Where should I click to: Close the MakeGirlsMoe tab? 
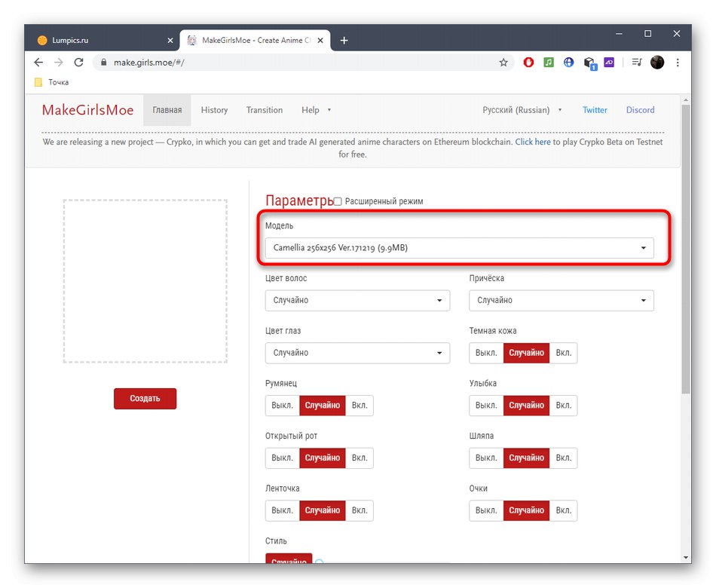[320, 41]
